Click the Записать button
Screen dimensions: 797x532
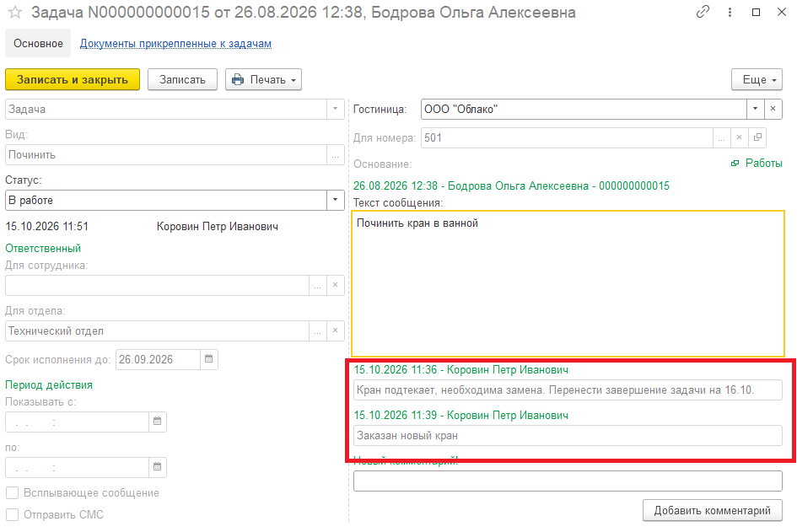182,80
